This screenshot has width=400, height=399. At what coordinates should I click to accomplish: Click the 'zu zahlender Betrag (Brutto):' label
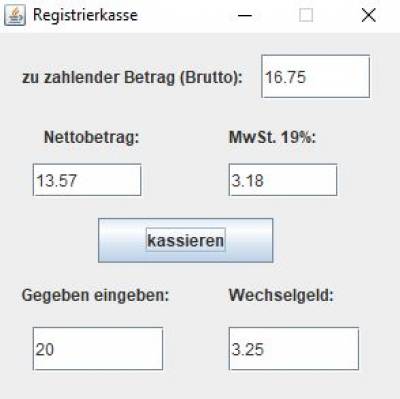pos(132,78)
